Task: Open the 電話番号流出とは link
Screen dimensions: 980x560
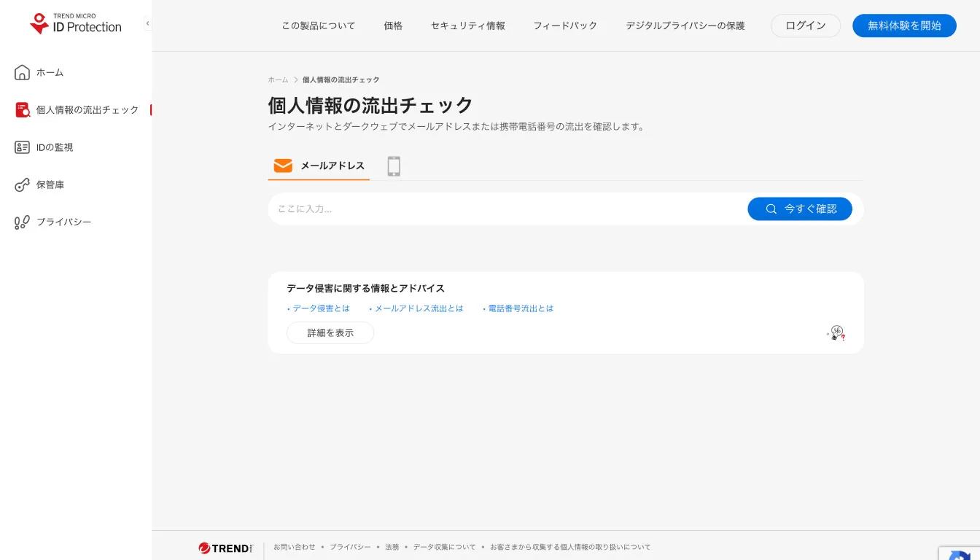Action: [521, 308]
